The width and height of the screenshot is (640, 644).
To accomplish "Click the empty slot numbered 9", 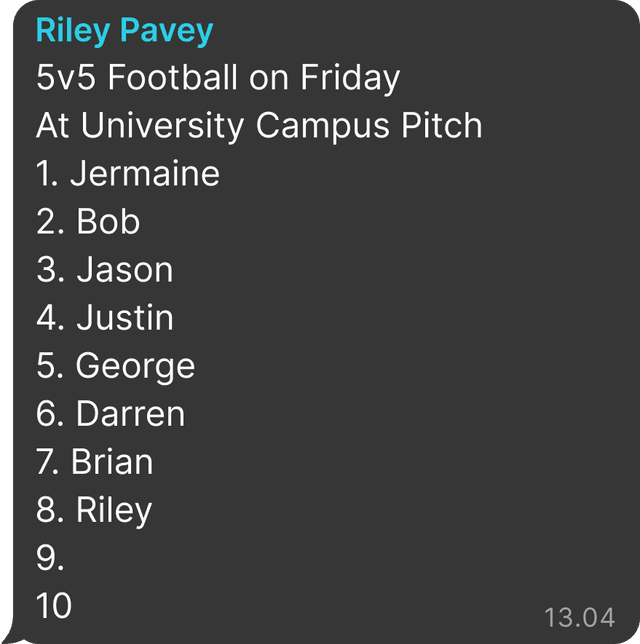I will (50, 558).
